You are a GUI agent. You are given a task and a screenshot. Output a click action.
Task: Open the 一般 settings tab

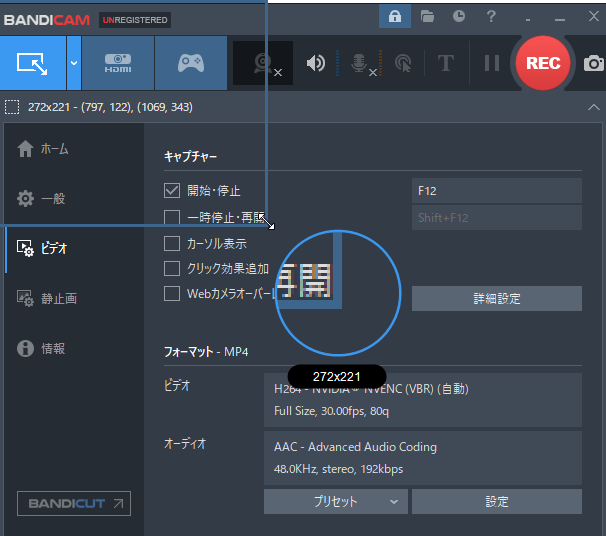[x=41, y=199]
